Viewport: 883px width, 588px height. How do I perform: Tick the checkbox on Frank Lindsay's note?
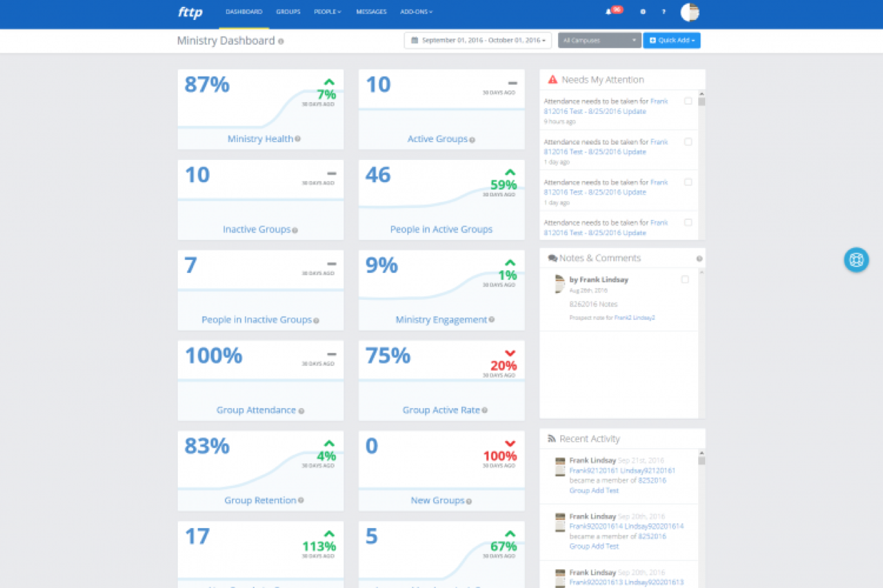684,279
